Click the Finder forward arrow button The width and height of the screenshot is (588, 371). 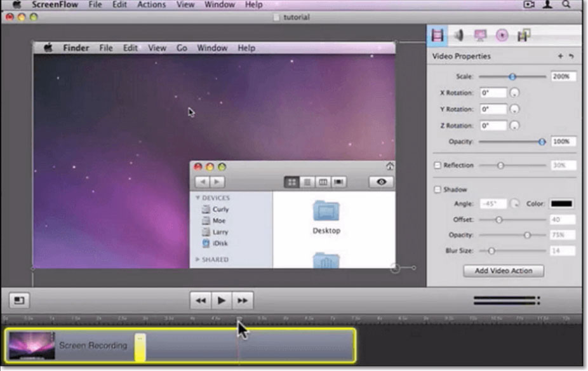tap(217, 182)
